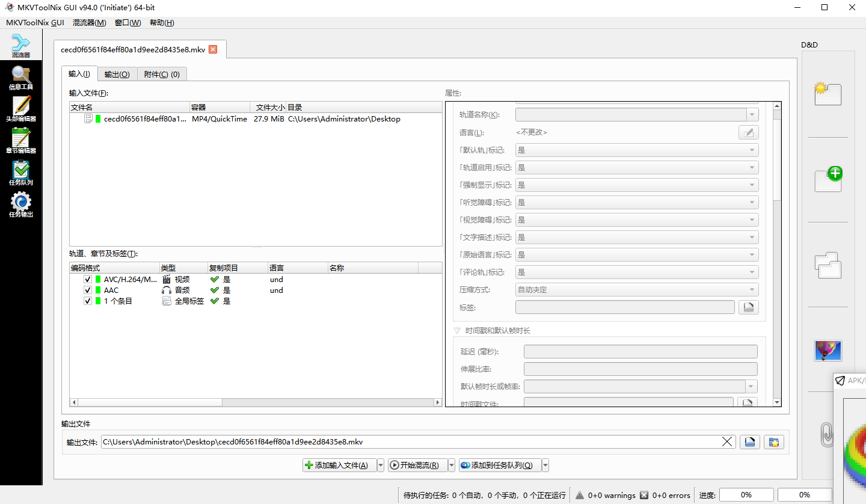866x504 pixels.
Task: Open the 「文字描述」标记 dropdown
Action: point(637,238)
